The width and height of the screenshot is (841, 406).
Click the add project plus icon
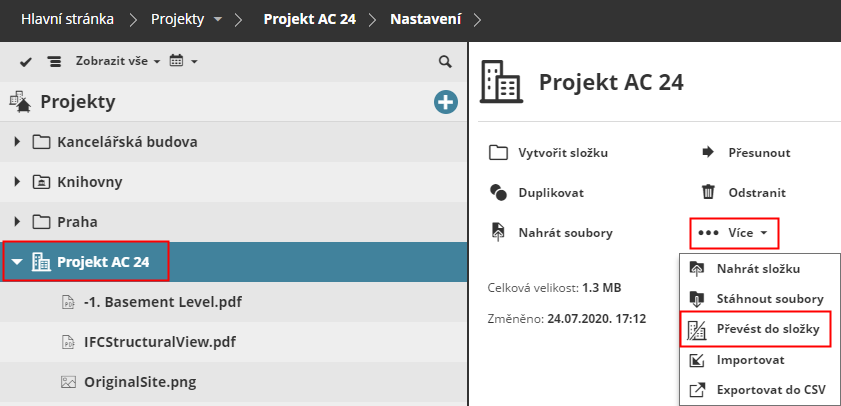pyautogui.click(x=445, y=101)
